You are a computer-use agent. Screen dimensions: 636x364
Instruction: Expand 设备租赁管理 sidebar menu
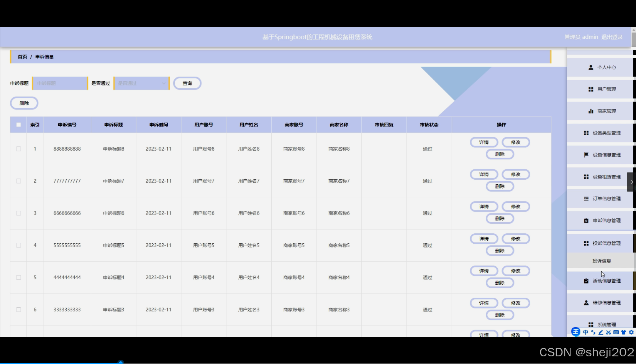tap(600, 177)
